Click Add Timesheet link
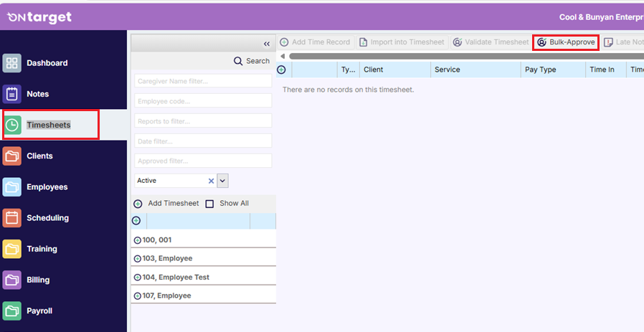This screenshot has width=644, height=332. tap(174, 204)
